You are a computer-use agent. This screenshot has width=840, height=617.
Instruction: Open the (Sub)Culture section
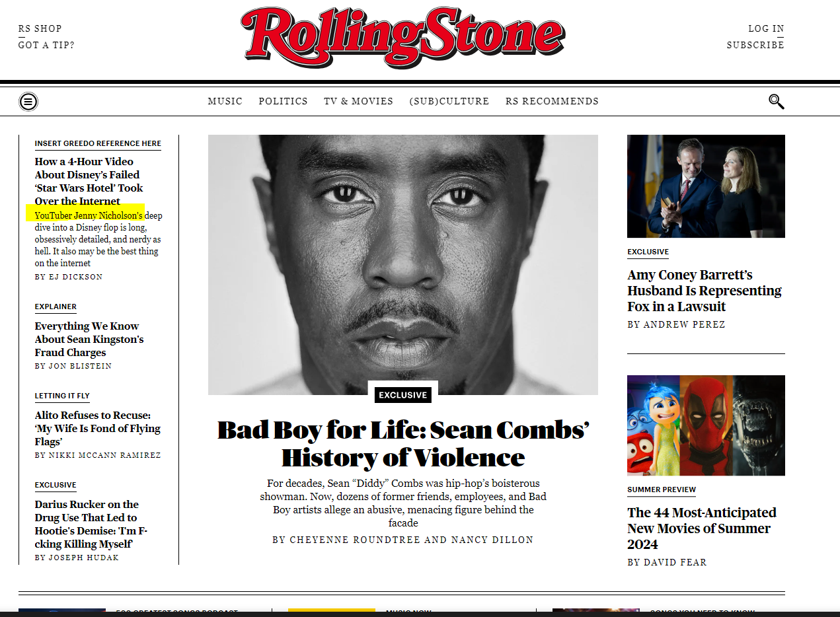(449, 101)
